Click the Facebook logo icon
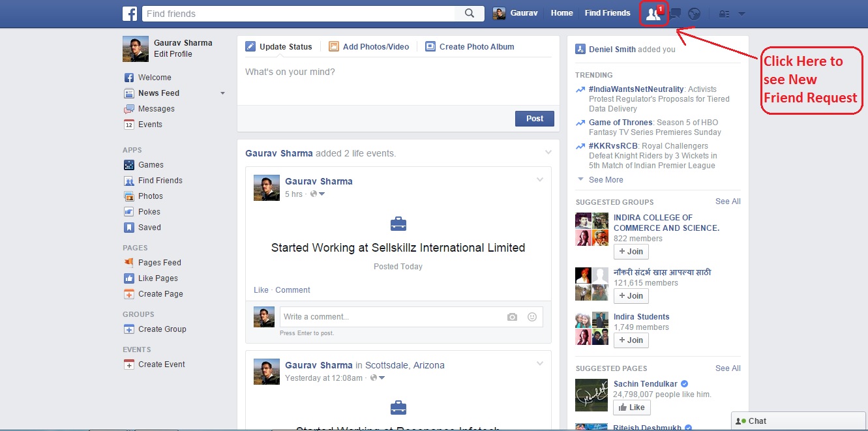The height and width of the screenshot is (431, 868). pyautogui.click(x=130, y=13)
